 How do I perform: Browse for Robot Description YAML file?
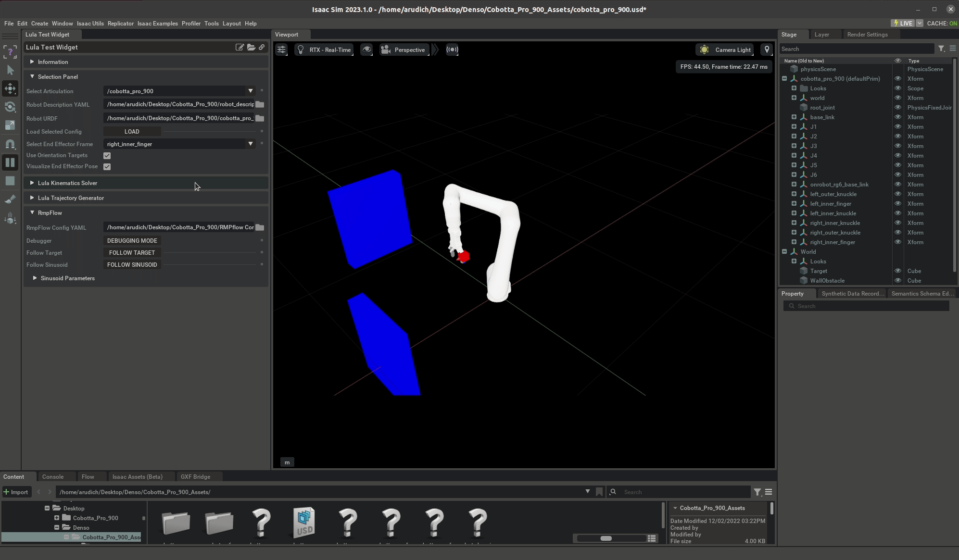point(260,104)
